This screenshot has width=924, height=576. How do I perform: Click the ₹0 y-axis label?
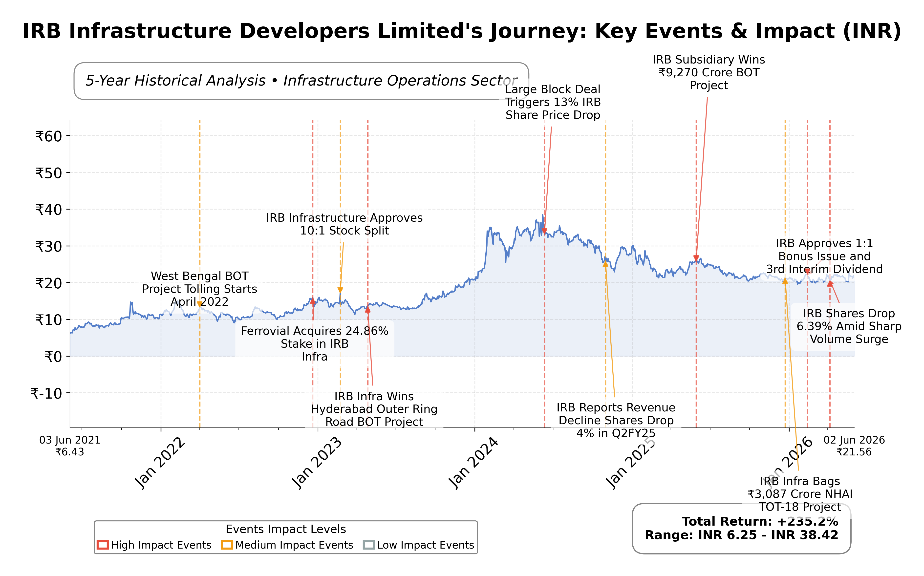pyautogui.click(x=53, y=357)
